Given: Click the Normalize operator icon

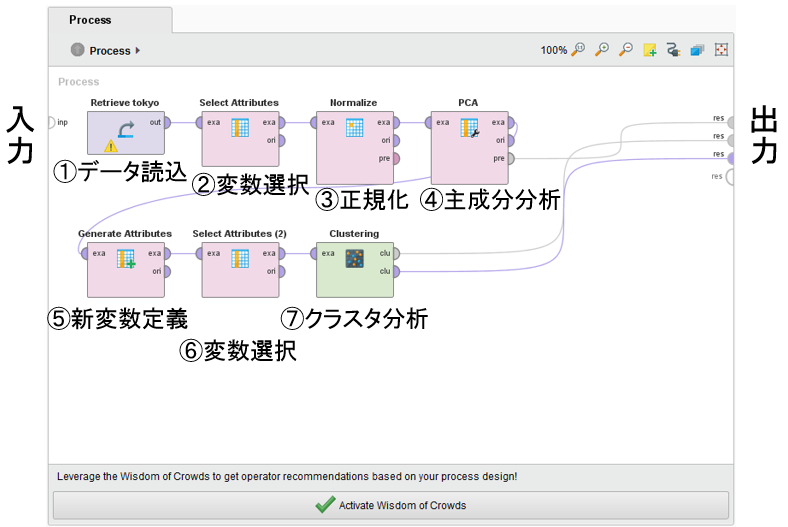Looking at the screenshot, I should tap(354, 128).
